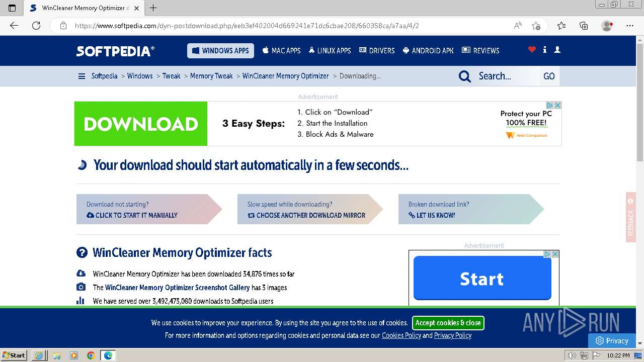Go to the Tweak breadcrumb link
Screen dimensions: 644x362
(171, 76)
